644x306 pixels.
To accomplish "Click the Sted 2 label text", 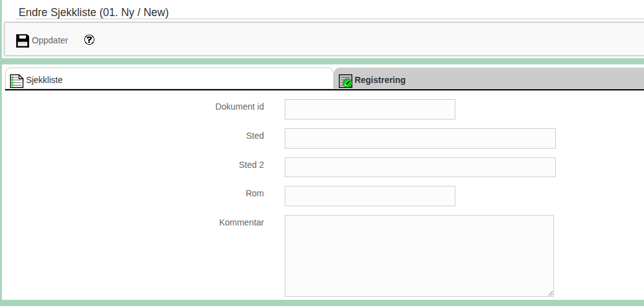I will click(251, 165).
